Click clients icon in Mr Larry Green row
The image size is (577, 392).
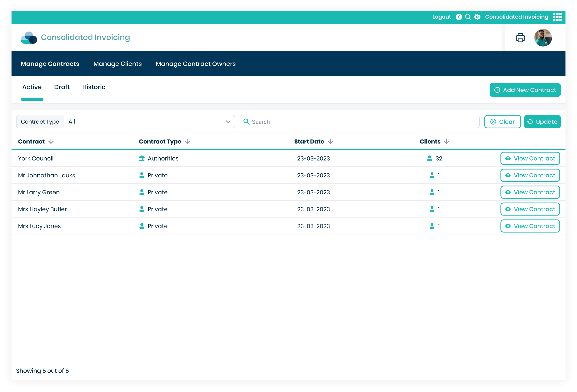click(x=432, y=192)
